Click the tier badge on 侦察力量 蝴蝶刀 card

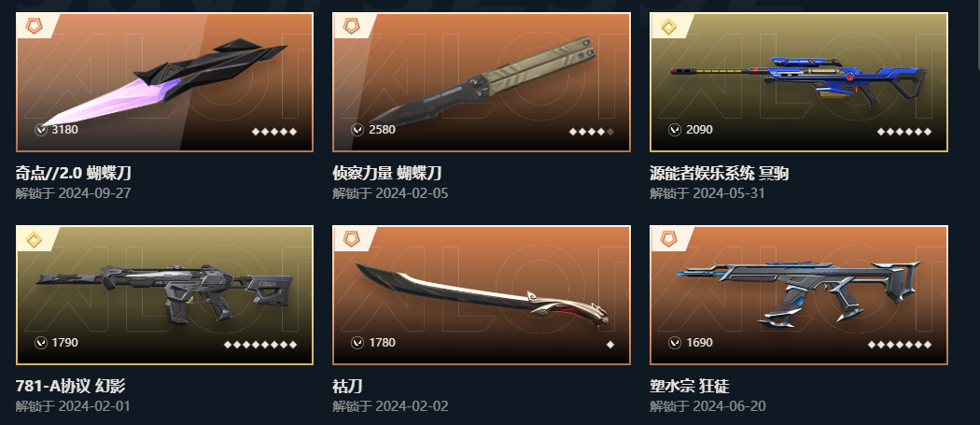point(351,26)
